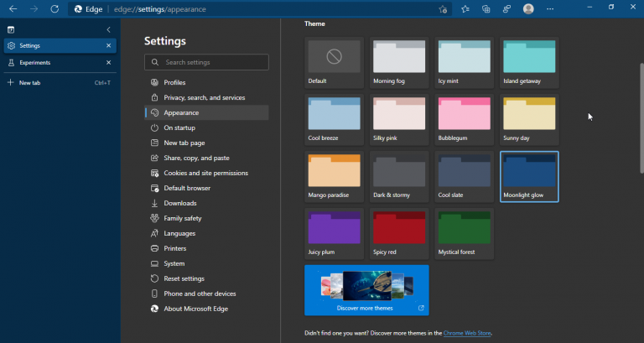This screenshot has width=644, height=343.
Task: Open About Microsoft Edge
Action: 206,309
